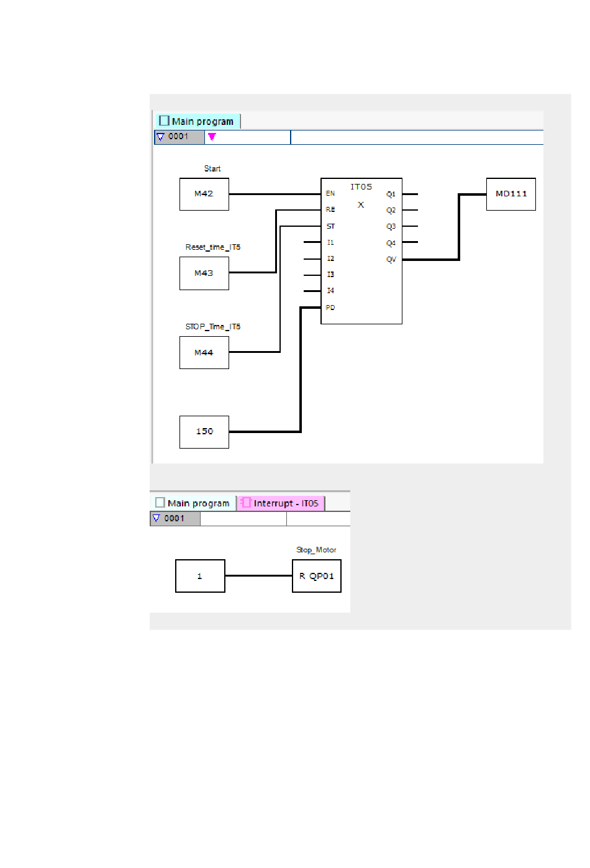The width and height of the screenshot is (590, 868).
Task: Select the R QP01 Stop_Motor coil block
Action: coord(317,576)
